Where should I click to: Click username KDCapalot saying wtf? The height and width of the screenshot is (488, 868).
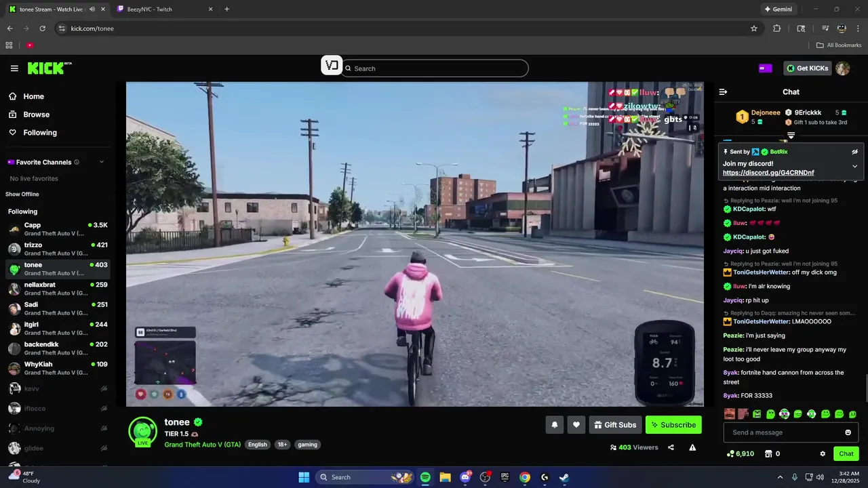click(x=749, y=209)
